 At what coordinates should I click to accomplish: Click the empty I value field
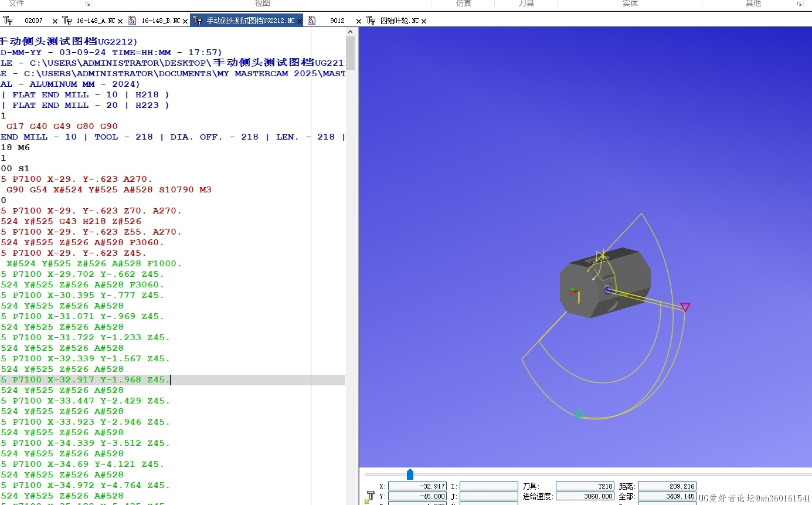[488, 486]
